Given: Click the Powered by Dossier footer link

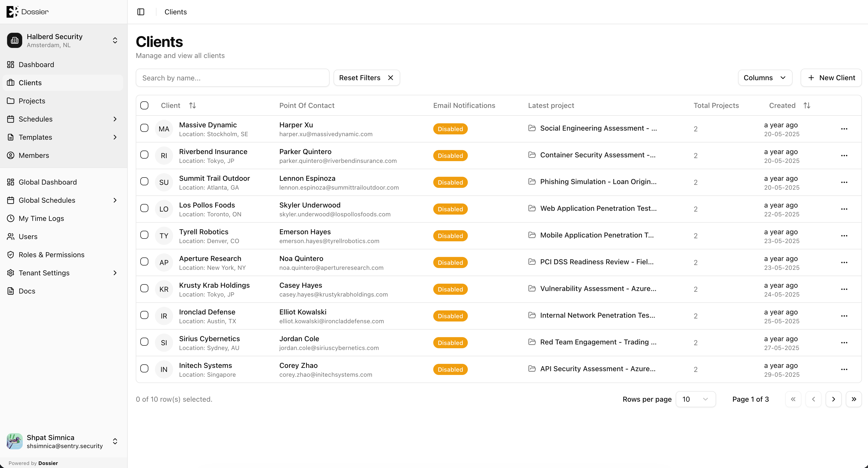Looking at the screenshot, I should tap(33, 463).
